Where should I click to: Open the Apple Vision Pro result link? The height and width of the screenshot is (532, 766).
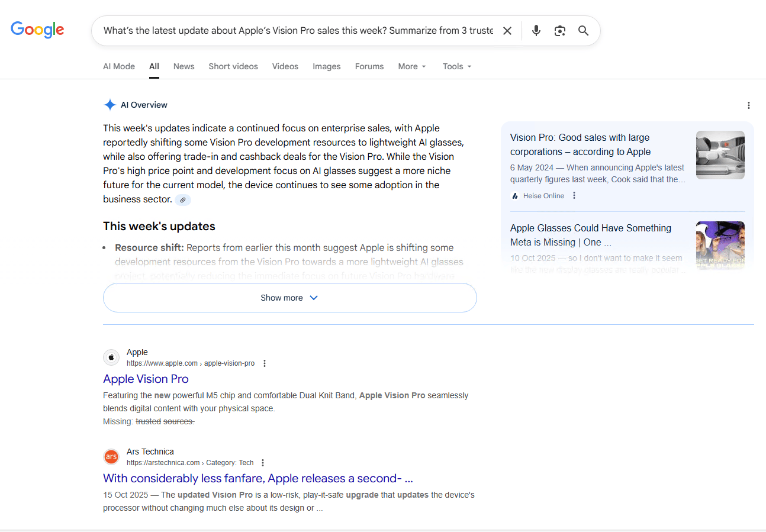(146, 379)
